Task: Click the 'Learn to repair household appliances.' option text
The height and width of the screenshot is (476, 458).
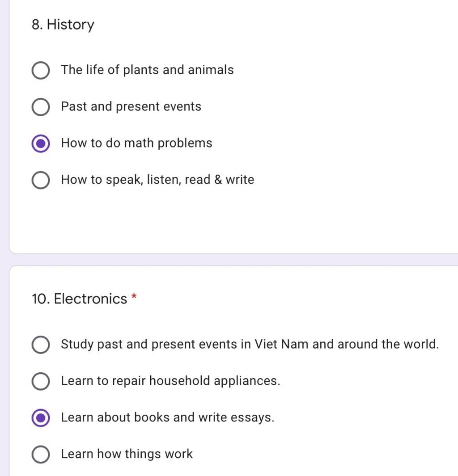Action: [x=170, y=381]
